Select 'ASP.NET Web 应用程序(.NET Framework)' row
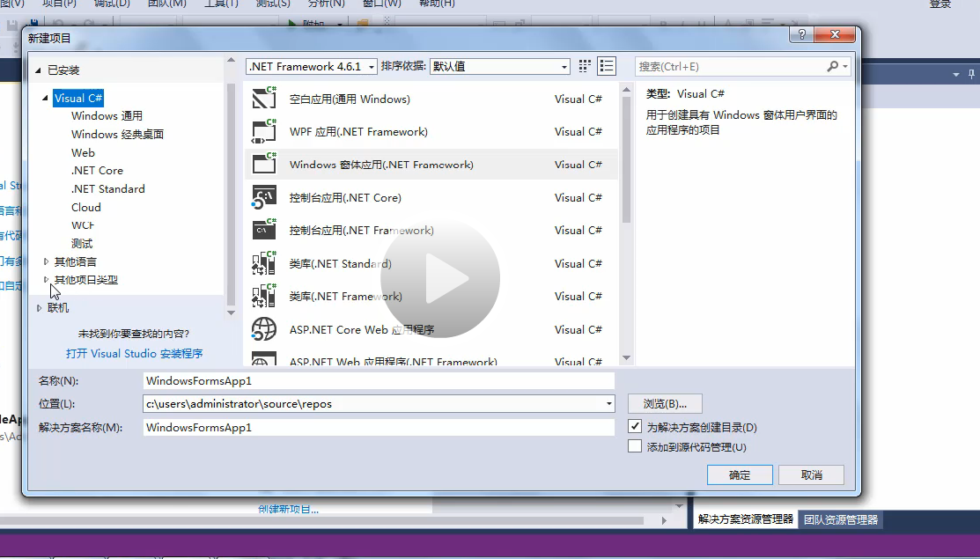The width and height of the screenshot is (980, 559). coord(431,360)
